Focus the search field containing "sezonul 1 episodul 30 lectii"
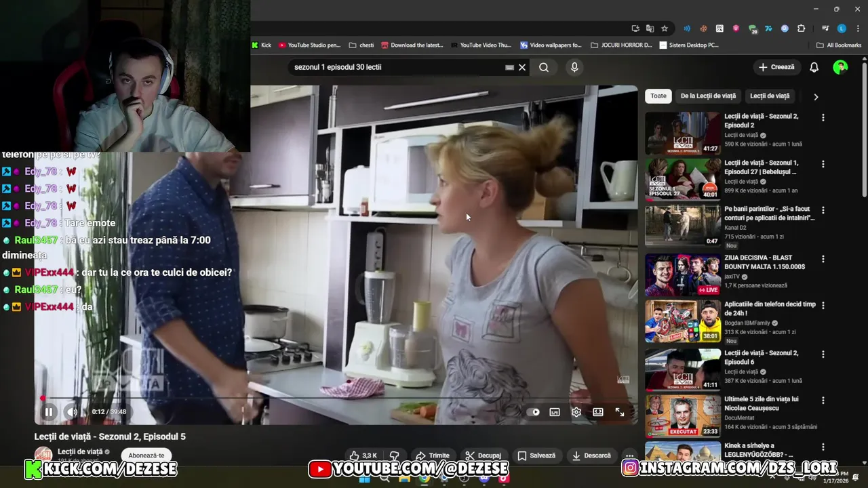The height and width of the screenshot is (488, 868). click(397, 67)
